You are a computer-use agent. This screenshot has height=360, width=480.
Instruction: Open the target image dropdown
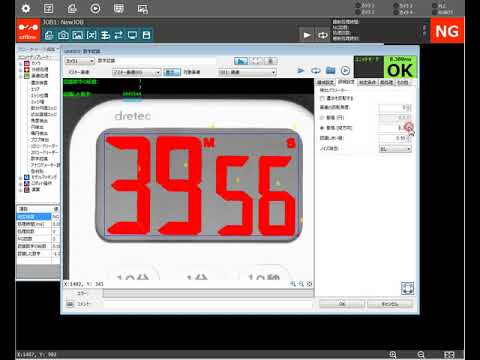tap(247, 72)
